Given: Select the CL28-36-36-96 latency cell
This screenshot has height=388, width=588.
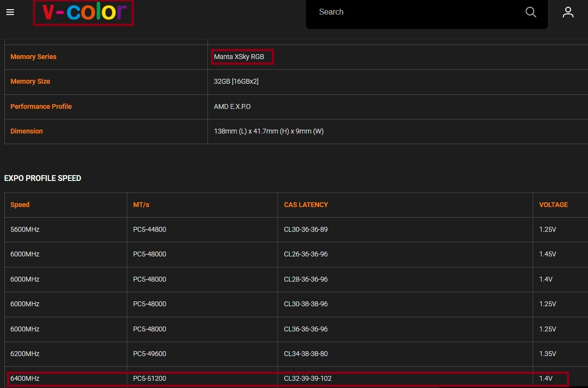Looking at the screenshot, I should (306, 279).
